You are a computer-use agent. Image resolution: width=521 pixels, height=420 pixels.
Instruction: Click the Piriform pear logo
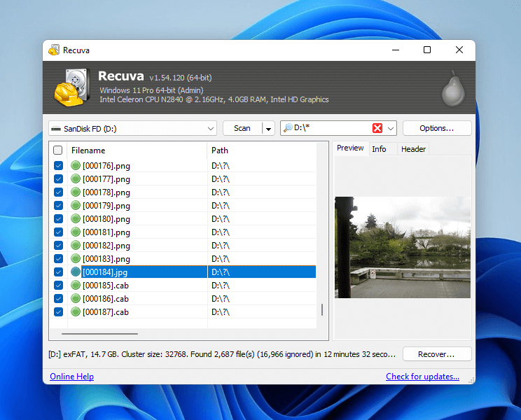[453, 88]
